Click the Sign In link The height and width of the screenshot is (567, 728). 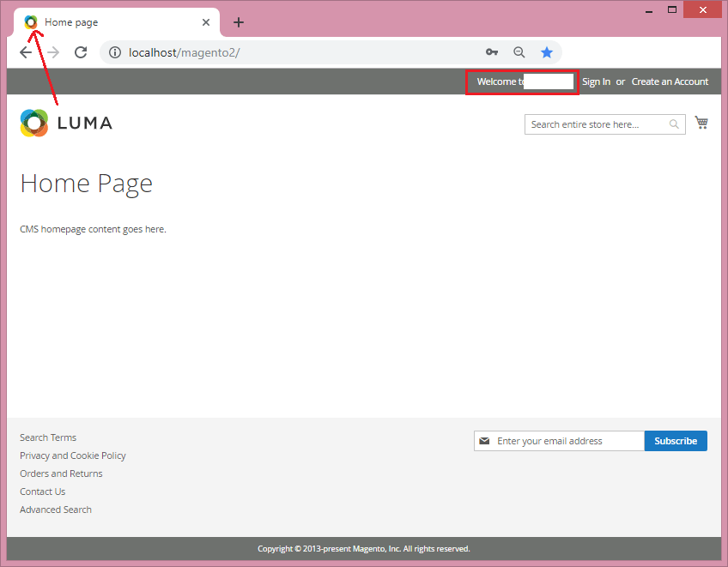[596, 81]
